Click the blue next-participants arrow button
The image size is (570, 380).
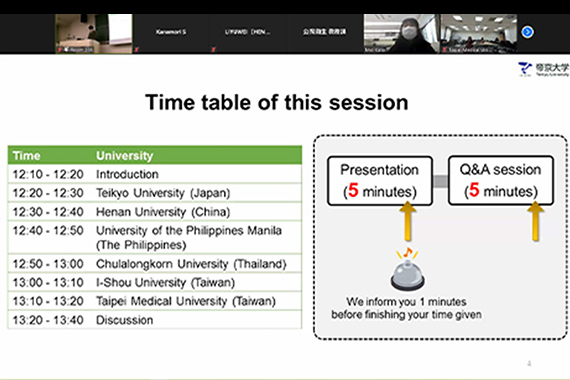(x=527, y=32)
